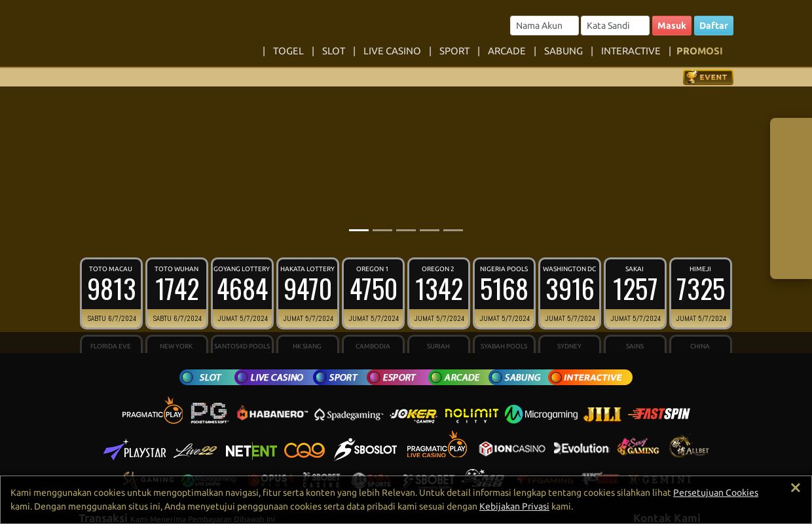
Task: Click the trophy EVENT badge
Action: (x=708, y=77)
